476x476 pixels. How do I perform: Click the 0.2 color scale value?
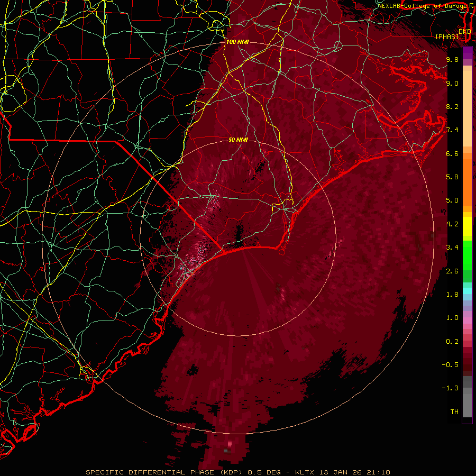tap(452, 342)
